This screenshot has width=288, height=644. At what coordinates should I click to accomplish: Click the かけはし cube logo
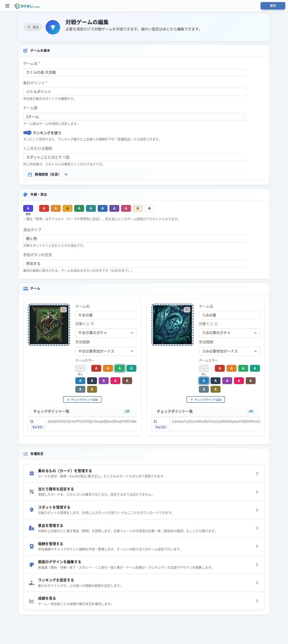tap(27, 6)
